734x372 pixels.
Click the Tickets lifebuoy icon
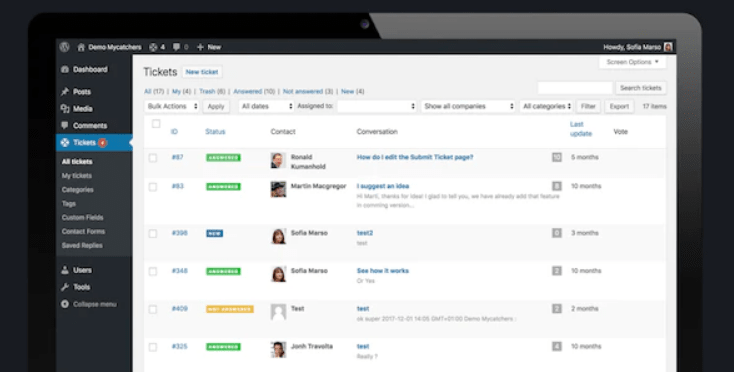65,143
